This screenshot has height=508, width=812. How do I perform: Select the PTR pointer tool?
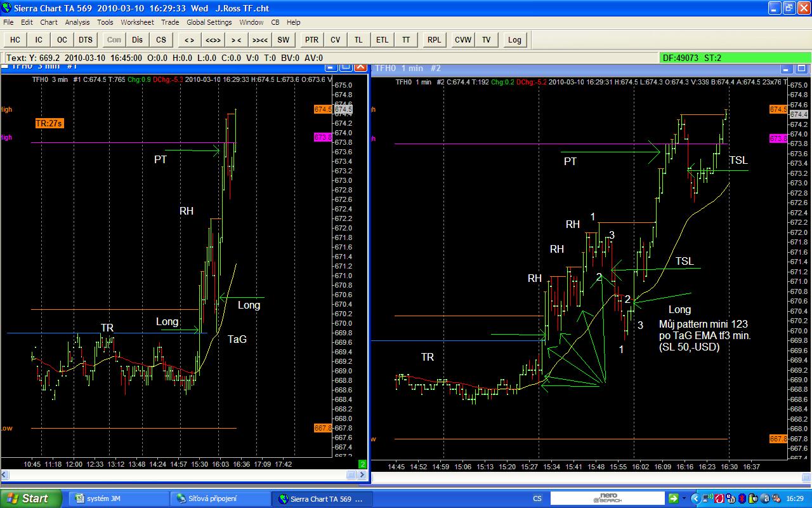click(x=311, y=39)
